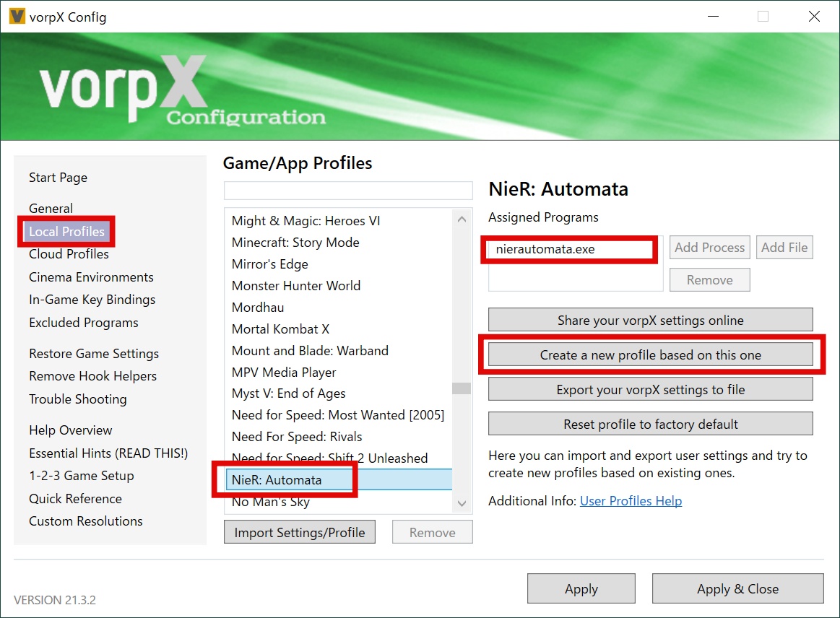Click the profile list scrollbar thumb
The width and height of the screenshot is (840, 618).
462,388
